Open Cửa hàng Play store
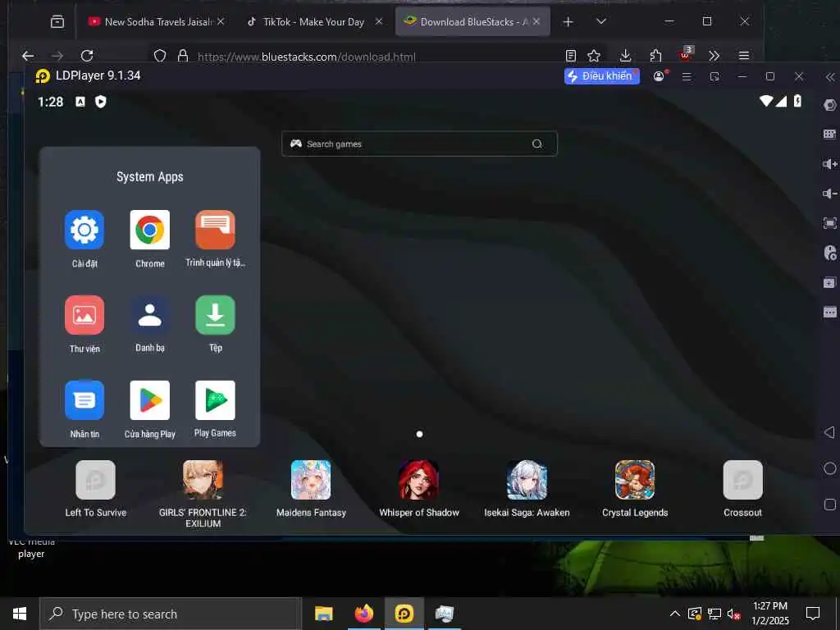840x630 pixels. [x=150, y=400]
